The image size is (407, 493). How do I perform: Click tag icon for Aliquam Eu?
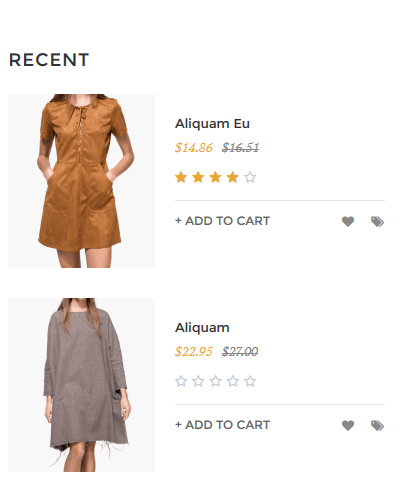point(377,221)
